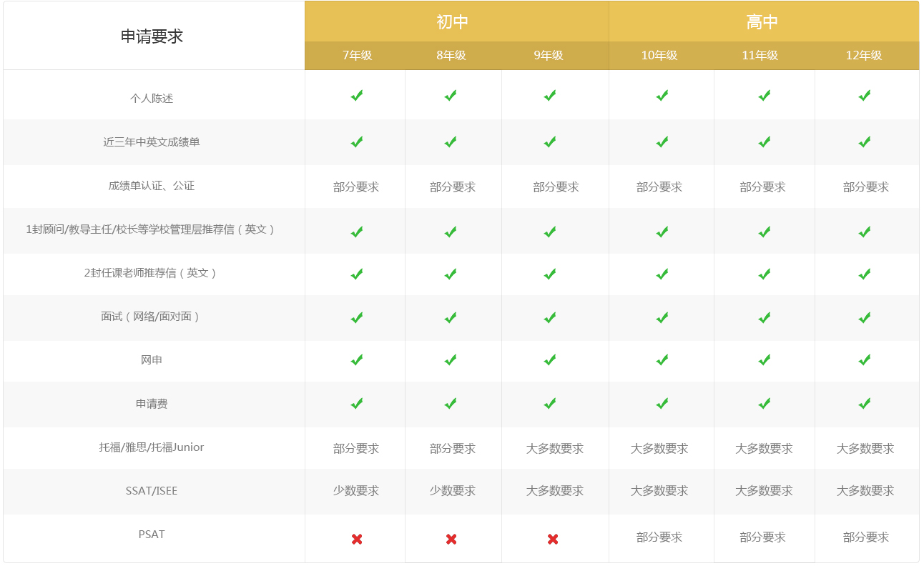The height and width of the screenshot is (566, 924).
Task: Click the 个人陈述 checkmark under 12年级
Action: [x=865, y=95]
